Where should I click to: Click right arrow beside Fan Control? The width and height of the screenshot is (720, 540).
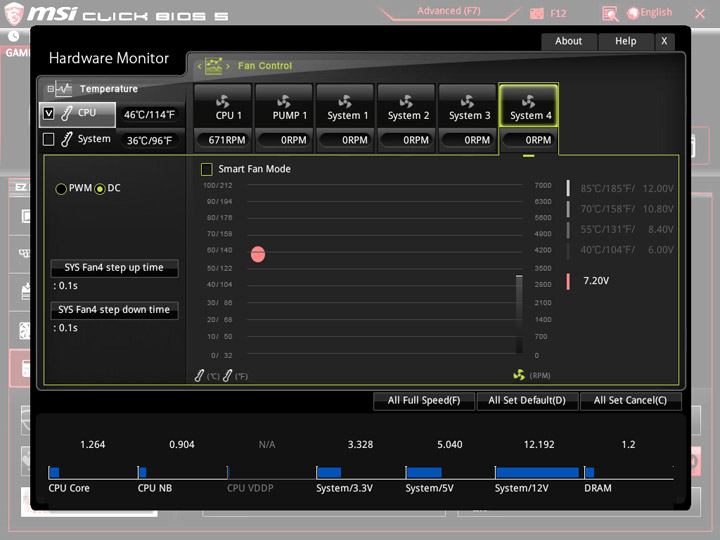(x=228, y=66)
